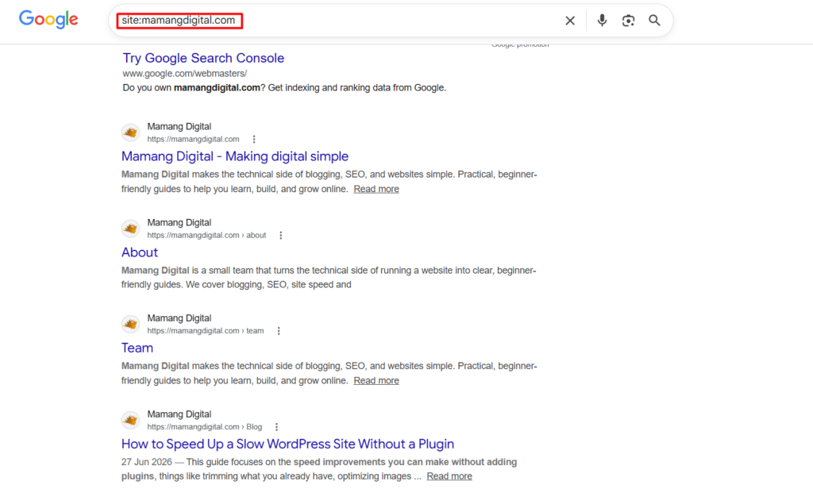Image resolution: width=813 pixels, height=504 pixels.
Task: Click Mamang Digital site name above Blog result
Action: pyautogui.click(x=179, y=414)
